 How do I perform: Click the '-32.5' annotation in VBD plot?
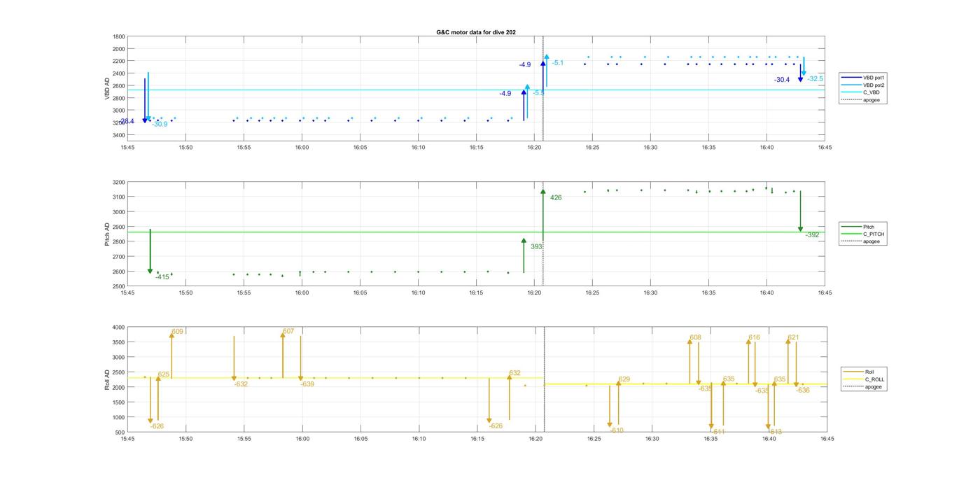(x=815, y=79)
